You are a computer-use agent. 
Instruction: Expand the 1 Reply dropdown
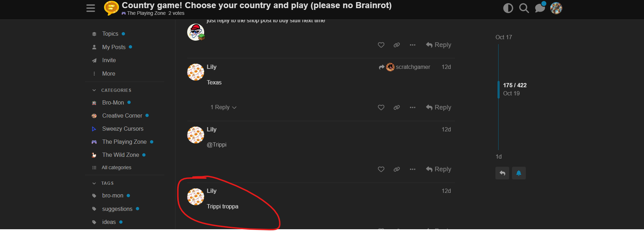223,107
